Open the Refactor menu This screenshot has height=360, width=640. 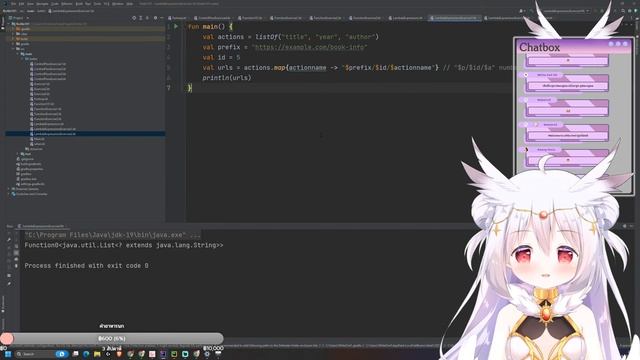(67, 4)
